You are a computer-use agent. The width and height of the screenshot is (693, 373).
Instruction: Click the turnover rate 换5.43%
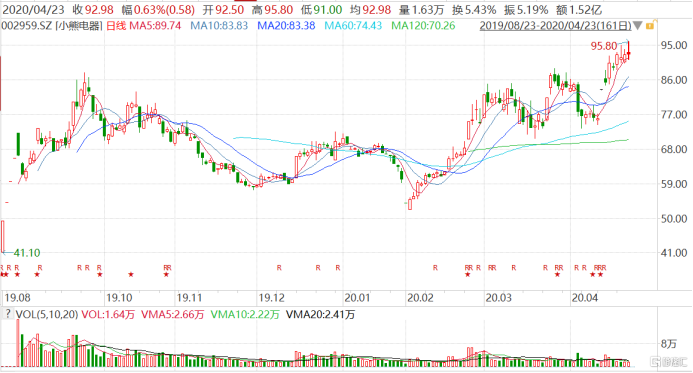pyautogui.click(x=474, y=10)
